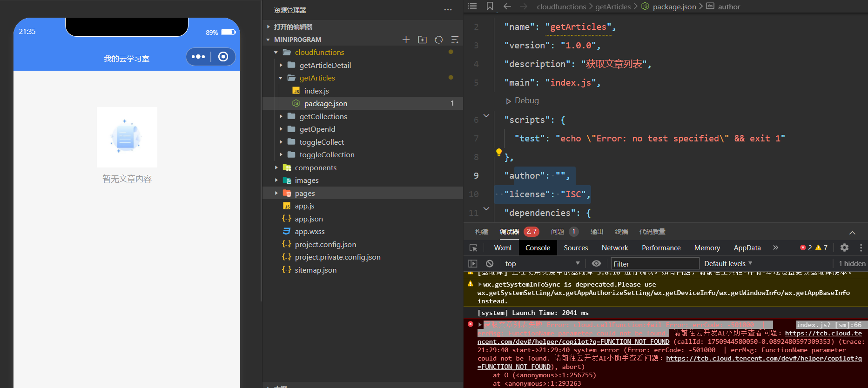
Task: Switch to the 终端 tab
Action: pos(621,232)
